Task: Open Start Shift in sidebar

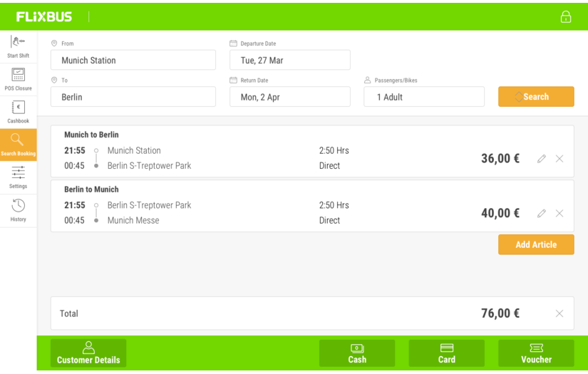Action: tap(18, 47)
